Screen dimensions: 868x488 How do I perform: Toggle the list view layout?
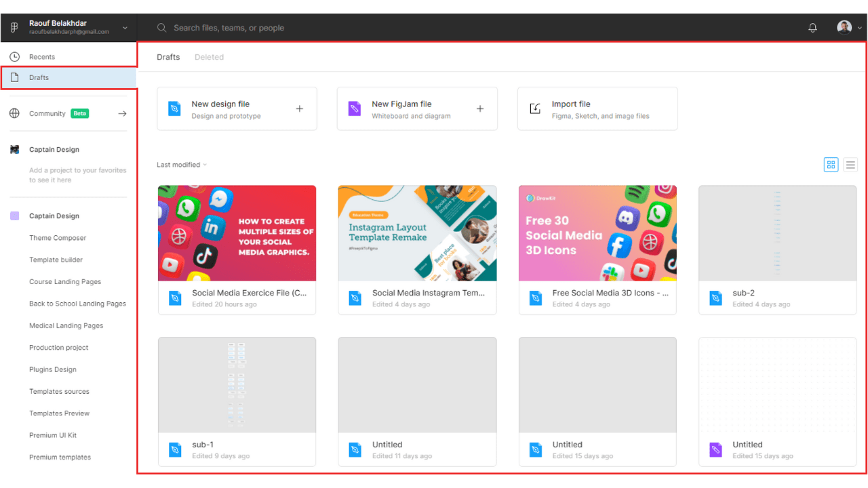[x=850, y=164]
